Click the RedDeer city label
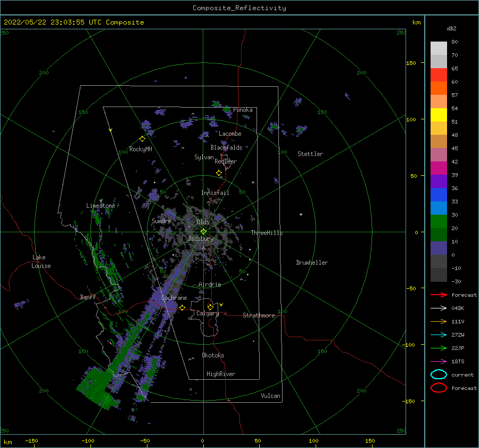The image size is (479, 448). coord(226,161)
